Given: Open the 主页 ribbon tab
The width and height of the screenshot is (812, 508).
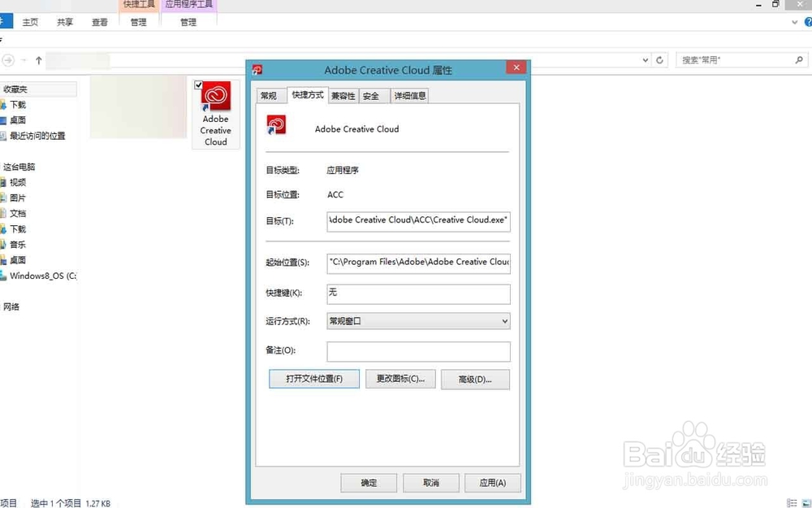Looking at the screenshot, I should [x=30, y=22].
